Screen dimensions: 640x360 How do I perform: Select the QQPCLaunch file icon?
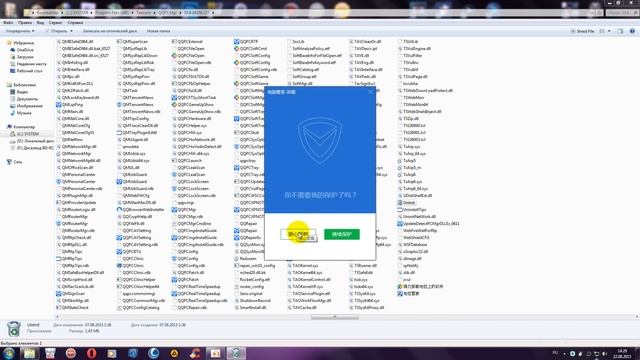[x=174, y=161]
